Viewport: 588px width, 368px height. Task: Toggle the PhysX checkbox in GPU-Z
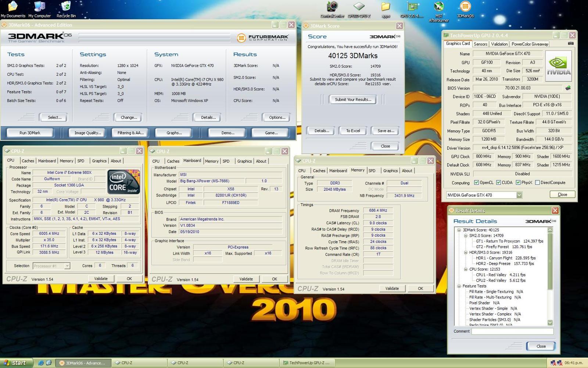click(x=518, y=183)
